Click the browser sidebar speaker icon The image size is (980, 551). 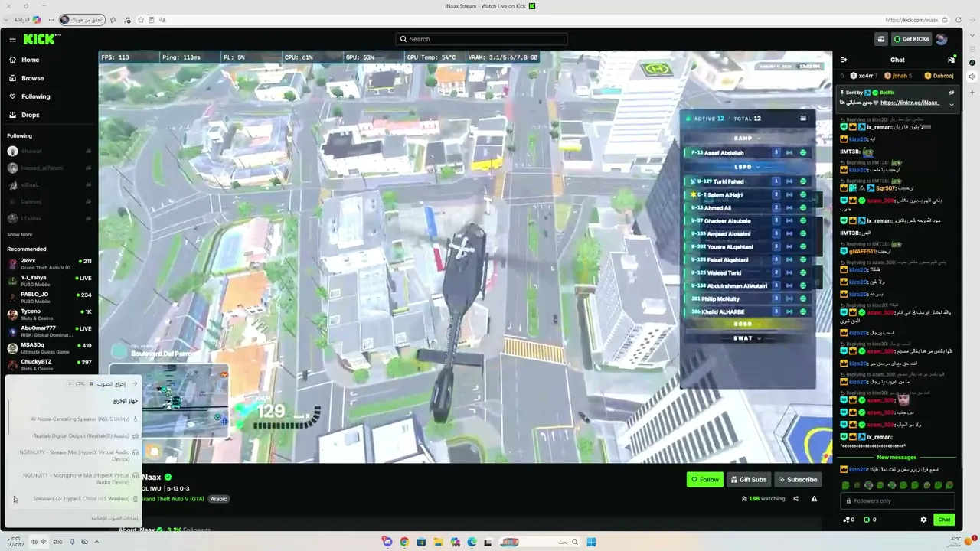click(x=972, y=77)
